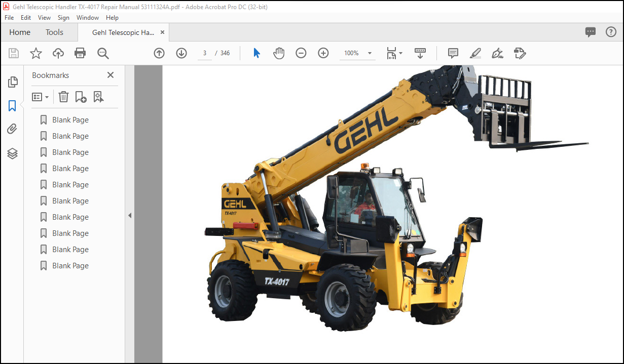
Task: Open the Sign menu
Action: (x=63, y=17)
